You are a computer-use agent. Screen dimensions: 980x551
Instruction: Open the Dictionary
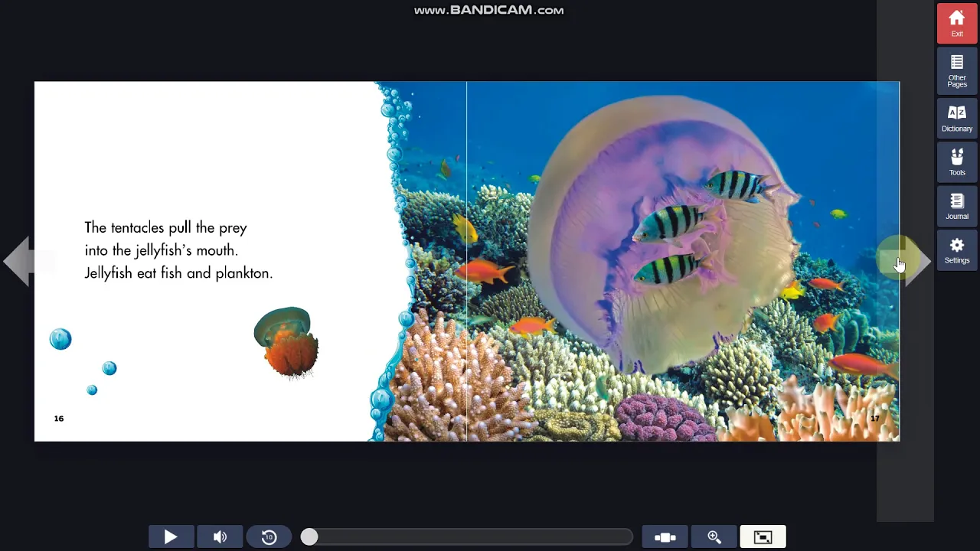click(957, 118)
